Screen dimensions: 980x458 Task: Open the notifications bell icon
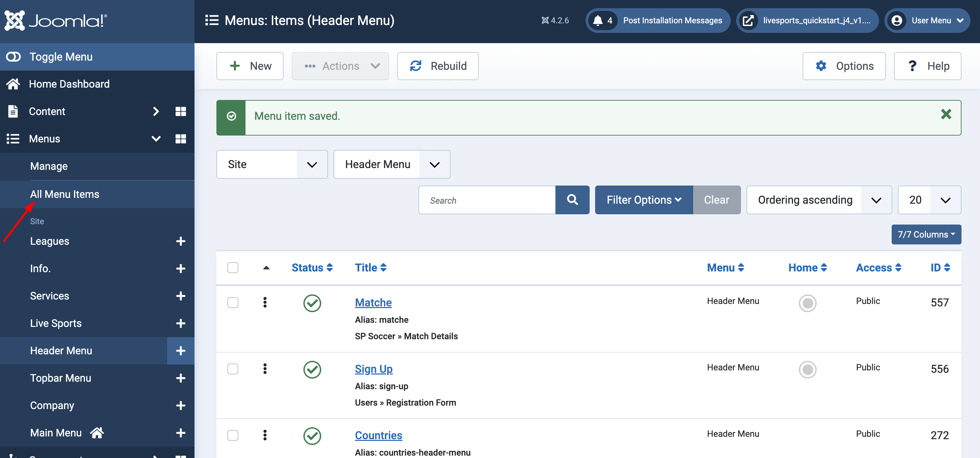(x=598, y=21)
